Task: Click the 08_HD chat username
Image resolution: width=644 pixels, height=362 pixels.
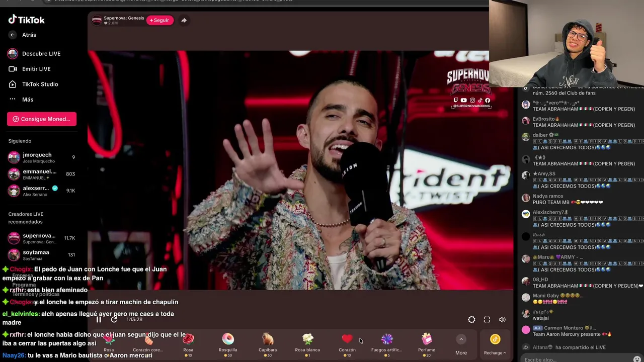Action: (540, 280)
